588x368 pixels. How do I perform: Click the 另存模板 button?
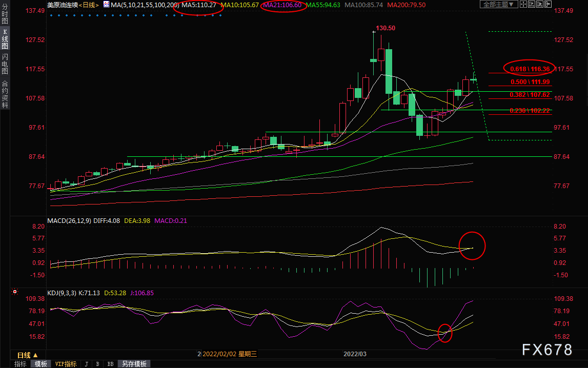pos(134,364)
